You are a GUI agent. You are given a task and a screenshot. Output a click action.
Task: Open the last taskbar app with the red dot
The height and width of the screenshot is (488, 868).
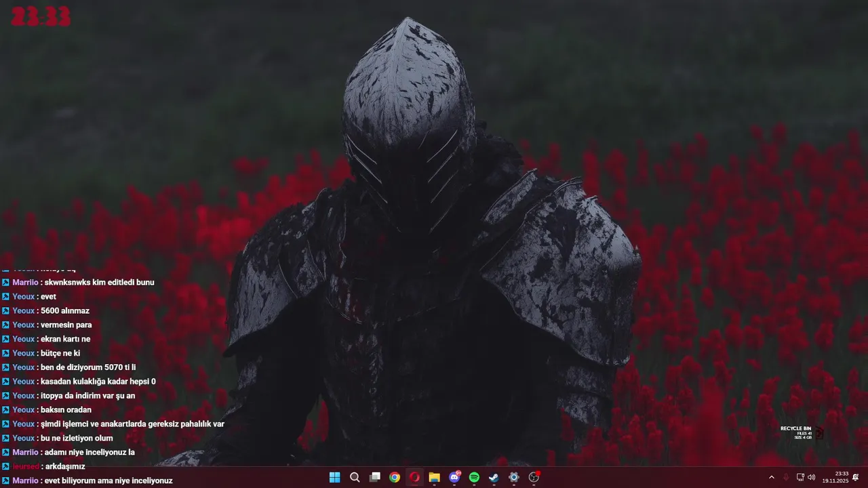[x=534, y=477]
